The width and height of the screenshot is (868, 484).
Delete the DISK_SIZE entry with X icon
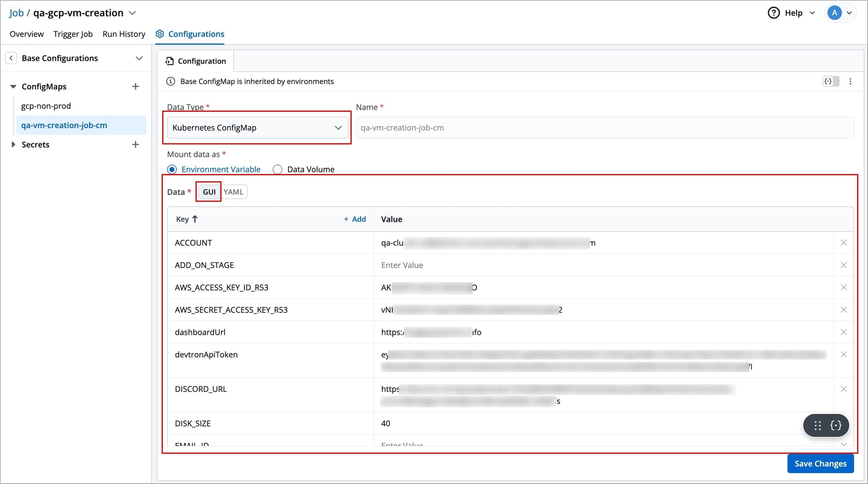coord(844,423)
